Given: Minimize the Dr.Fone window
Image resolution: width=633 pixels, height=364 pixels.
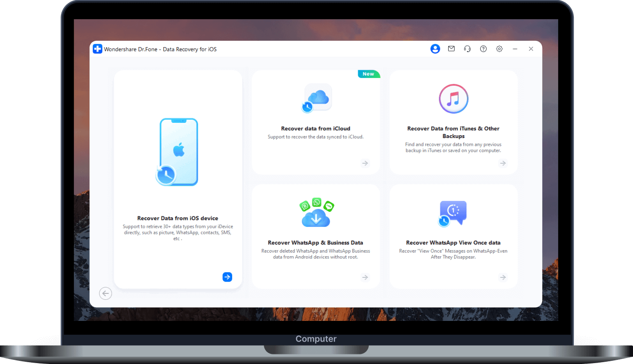Looking at the screenshot, I should click(x=515, y=49).
